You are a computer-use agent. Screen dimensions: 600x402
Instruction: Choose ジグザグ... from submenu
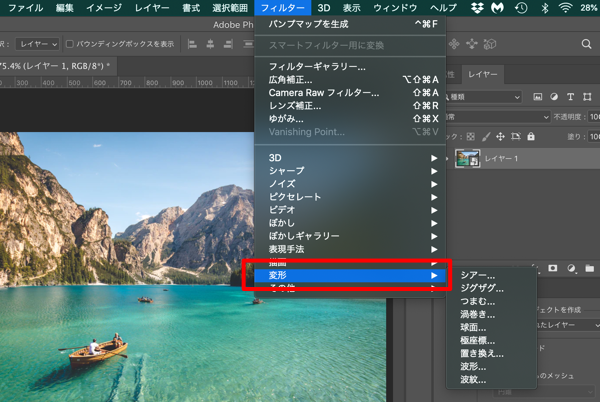[491, 288]
